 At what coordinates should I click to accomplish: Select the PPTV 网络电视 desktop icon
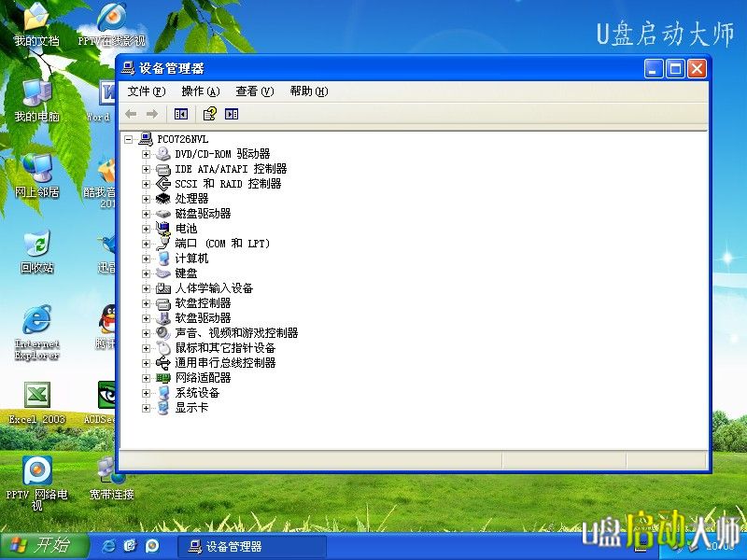(36, 471)
